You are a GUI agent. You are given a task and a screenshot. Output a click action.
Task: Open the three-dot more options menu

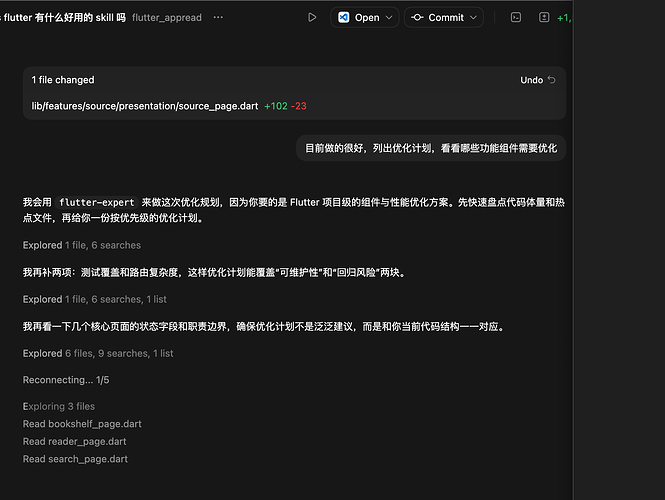click(218, 17)
